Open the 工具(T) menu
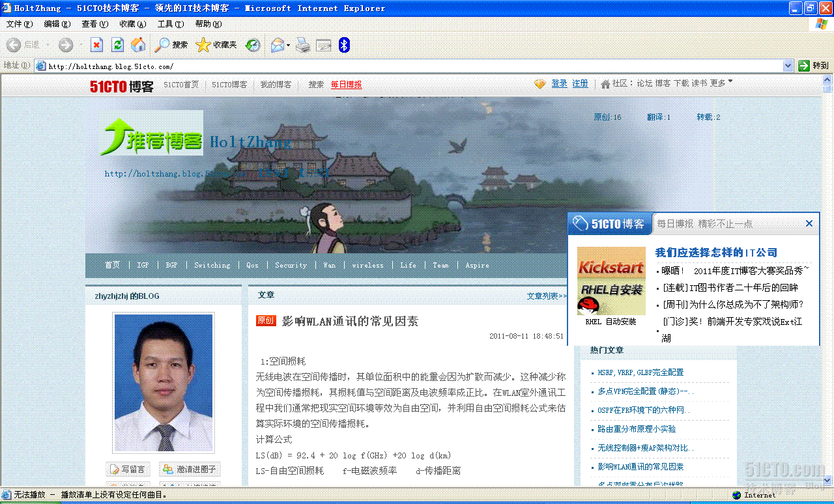Screen dimensions: 834x504 tap(171, 24)
